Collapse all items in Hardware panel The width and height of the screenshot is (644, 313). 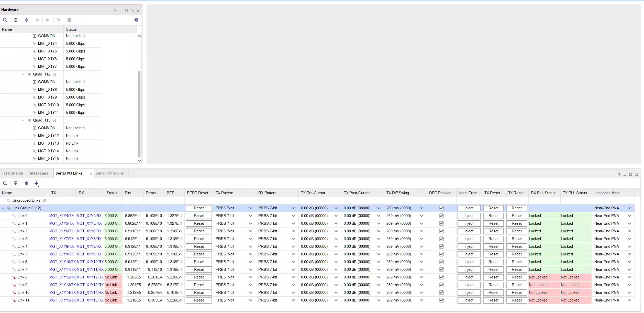click(16, 20)
